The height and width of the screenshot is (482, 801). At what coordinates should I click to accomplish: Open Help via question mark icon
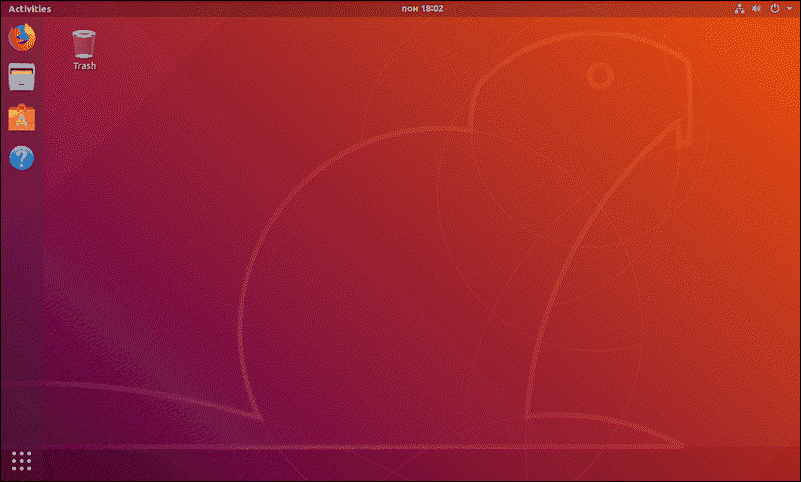(21, 158)
